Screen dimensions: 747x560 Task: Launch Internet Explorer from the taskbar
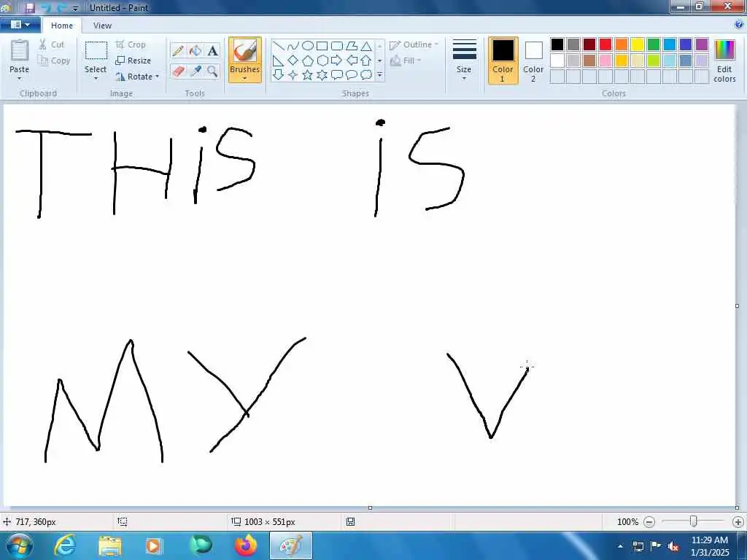tap(65, 545)
